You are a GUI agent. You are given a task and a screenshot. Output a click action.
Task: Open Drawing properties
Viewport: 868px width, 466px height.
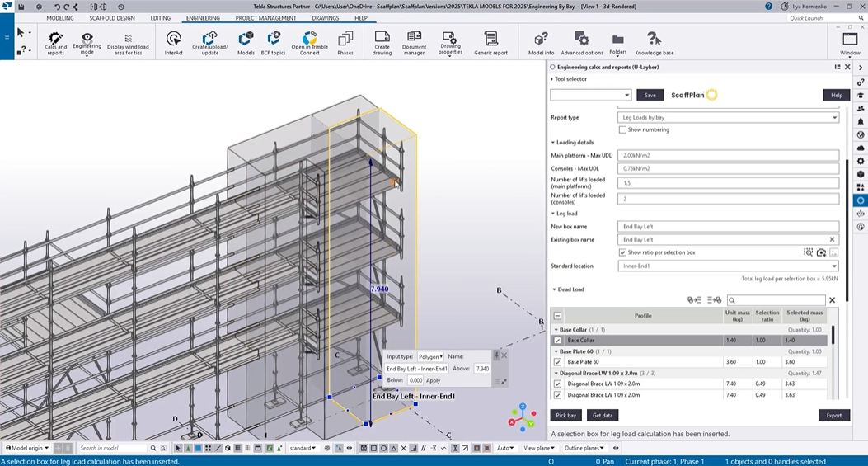tap(450, 43)
